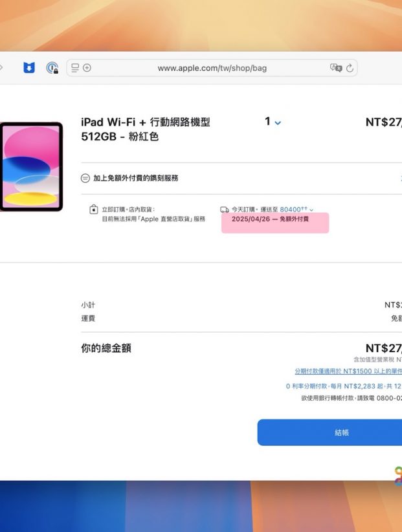The width and height of the screenshot is (402, 532).
Task: Click the plus icon beside the reader icon
Action: 87,68
